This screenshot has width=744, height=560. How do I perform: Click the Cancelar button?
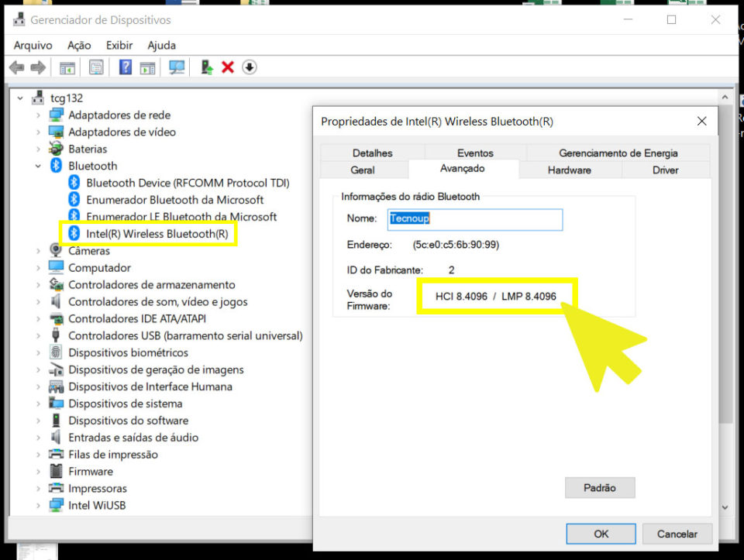677,534
